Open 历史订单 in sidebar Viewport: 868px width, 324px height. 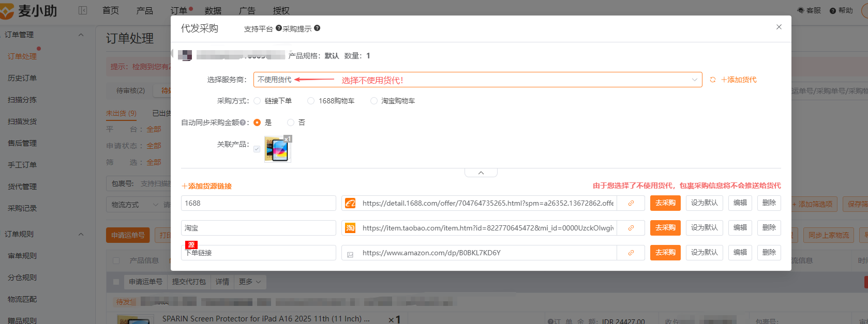click(x=22, y=78)
